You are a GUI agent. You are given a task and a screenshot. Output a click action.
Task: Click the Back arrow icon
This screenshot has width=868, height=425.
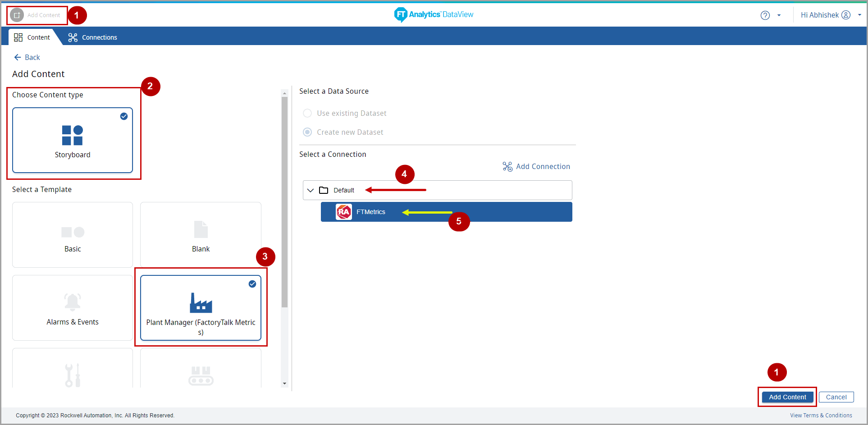click(x=18, y=57)
